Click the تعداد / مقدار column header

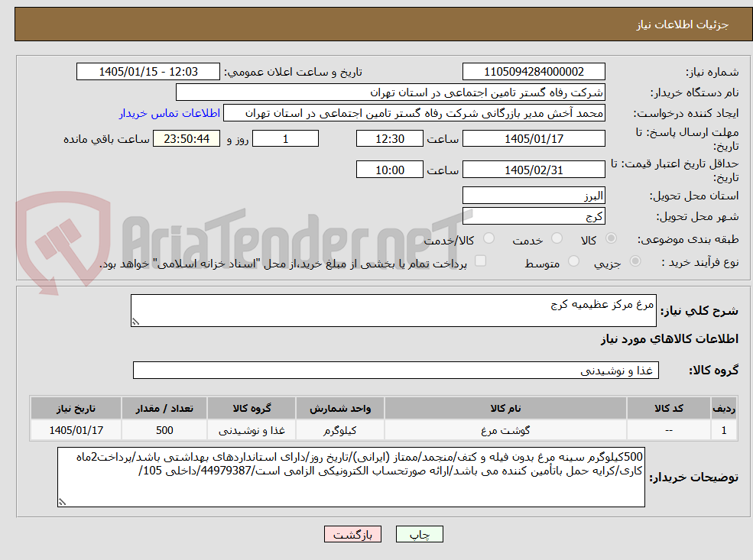[164, 409]
